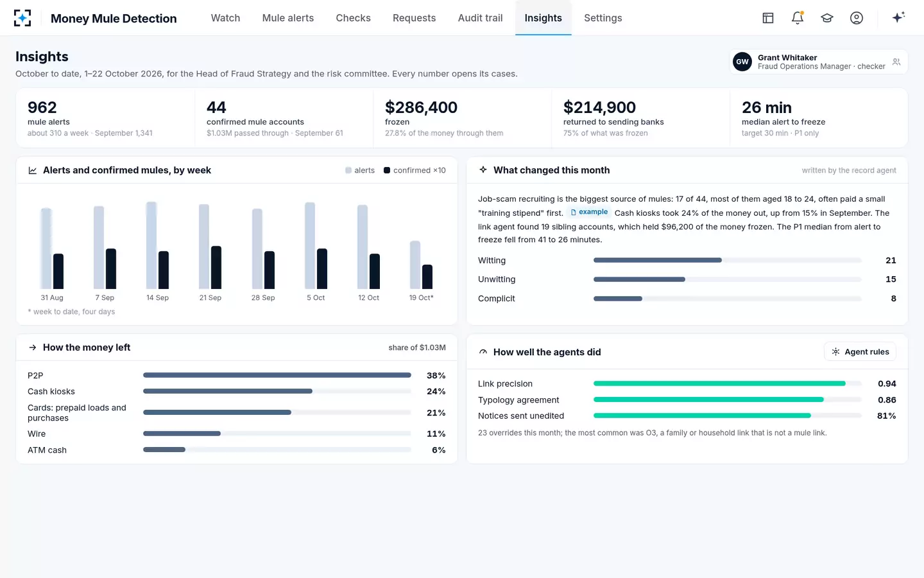Image resolution: width=924 pixels, height=578 pixels.
Task: Switch to the Checks tab
Action: point(354,18)
